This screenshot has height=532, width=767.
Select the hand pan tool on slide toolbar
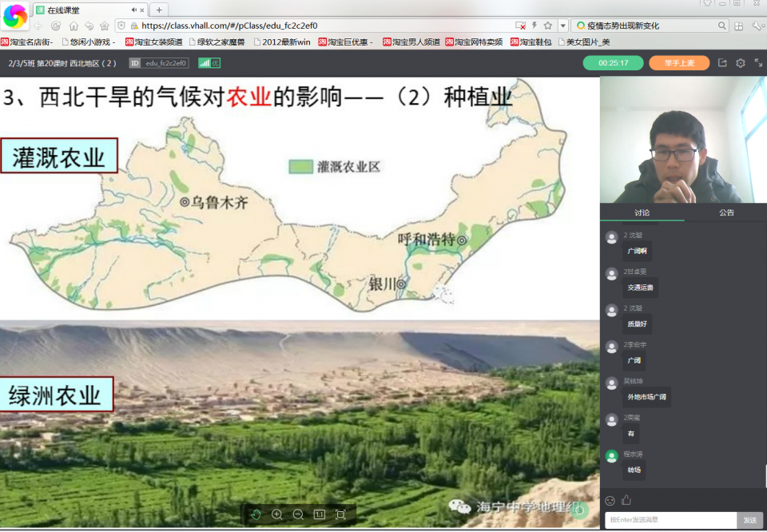pos(256,514)
